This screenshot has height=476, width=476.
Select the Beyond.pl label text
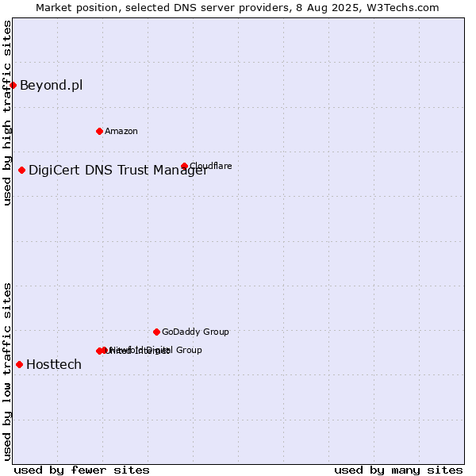[x=52, y=86]
